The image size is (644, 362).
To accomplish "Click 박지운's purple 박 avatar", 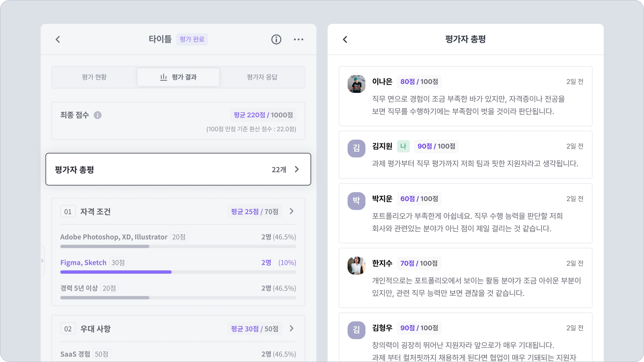I will click(x=356, y=201).
